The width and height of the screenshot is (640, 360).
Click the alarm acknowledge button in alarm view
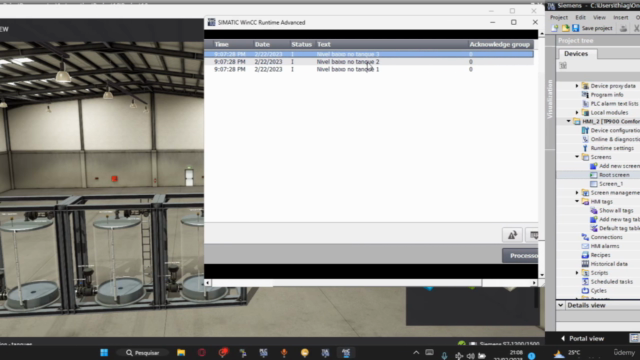coord(512,235)
